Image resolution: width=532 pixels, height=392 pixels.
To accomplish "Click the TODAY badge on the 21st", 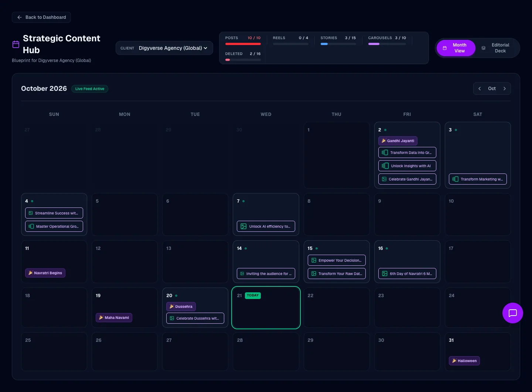I will 253,295.
